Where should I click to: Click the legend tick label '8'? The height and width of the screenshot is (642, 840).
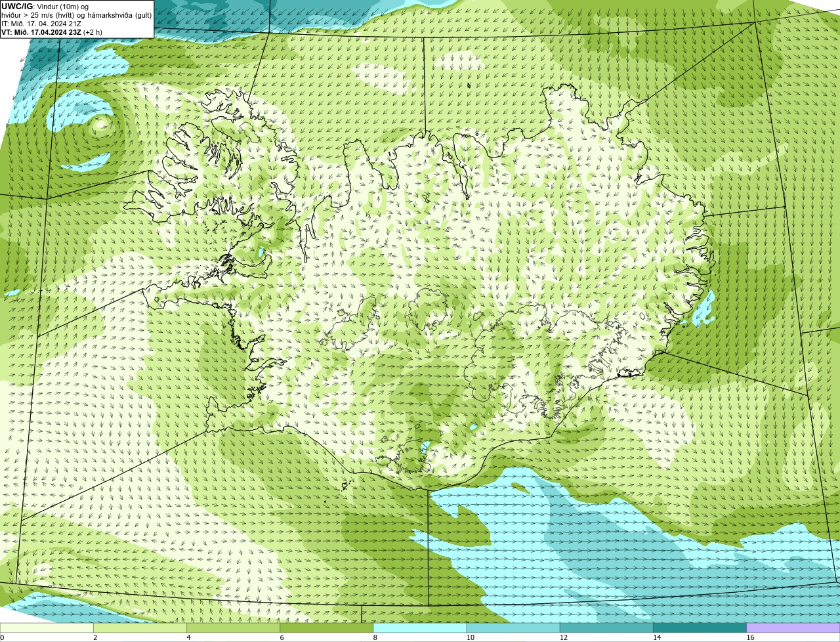[x=375, y=637]
